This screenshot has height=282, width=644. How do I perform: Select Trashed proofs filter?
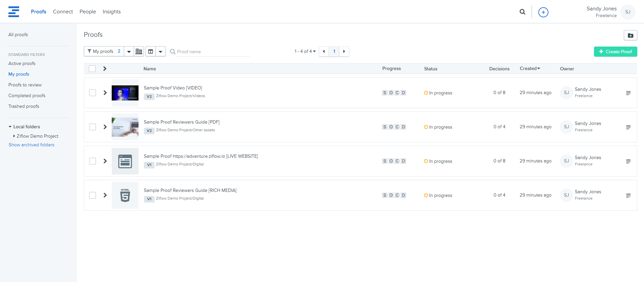pyautogui.click(x=24, y=106)
